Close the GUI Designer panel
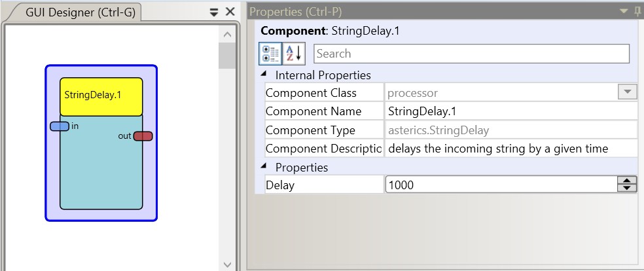The width and height of the screenshot is (644, 271). (230, 12)
